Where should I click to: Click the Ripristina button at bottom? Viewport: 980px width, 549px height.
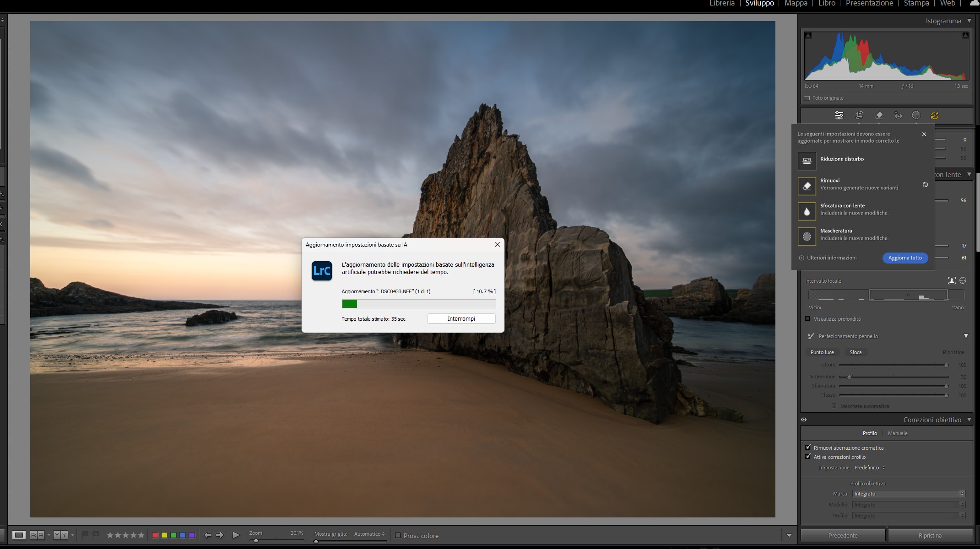click(x=930, y=535)
